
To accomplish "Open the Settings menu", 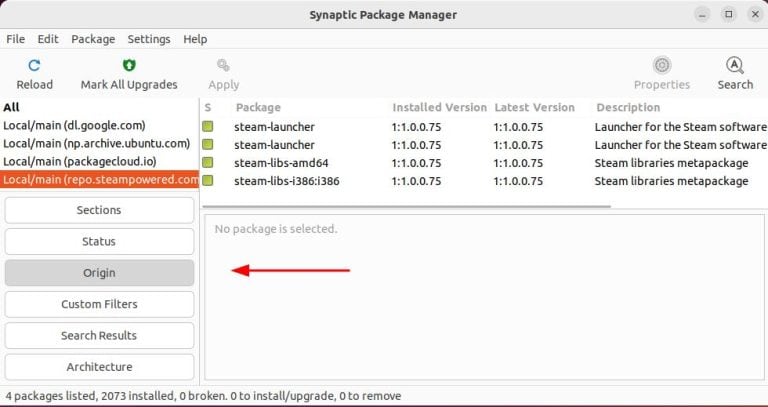I will [149, 39].
